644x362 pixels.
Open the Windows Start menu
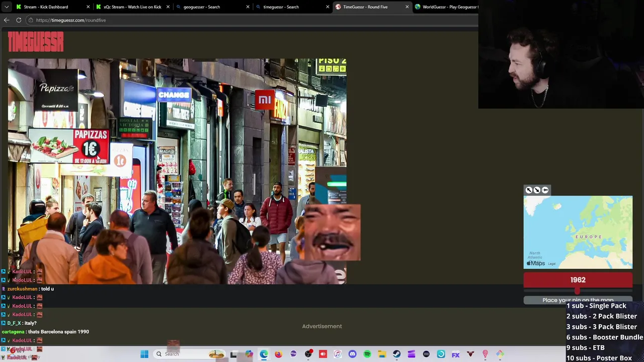[x=144, y=354]
